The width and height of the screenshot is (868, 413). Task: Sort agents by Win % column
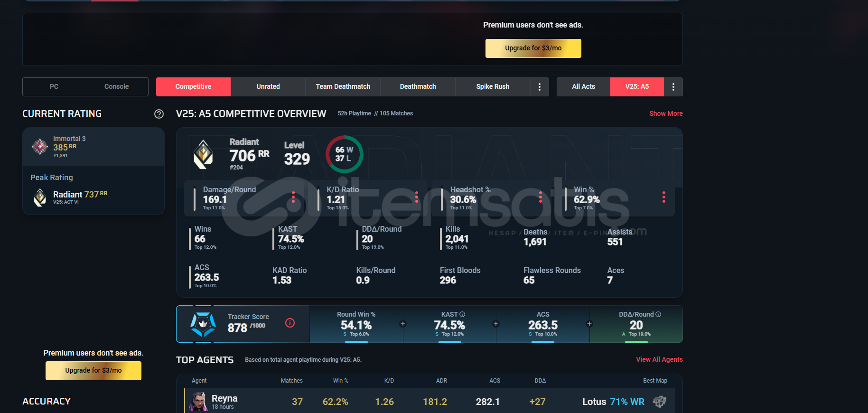pyautogui.click(x=341, y=381)
